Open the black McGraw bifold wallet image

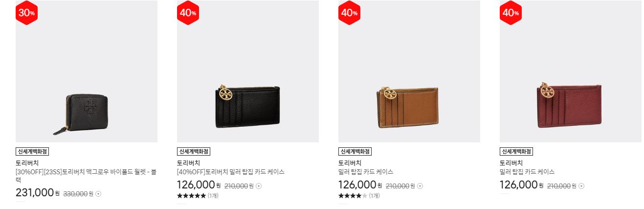tap(87, 71)
